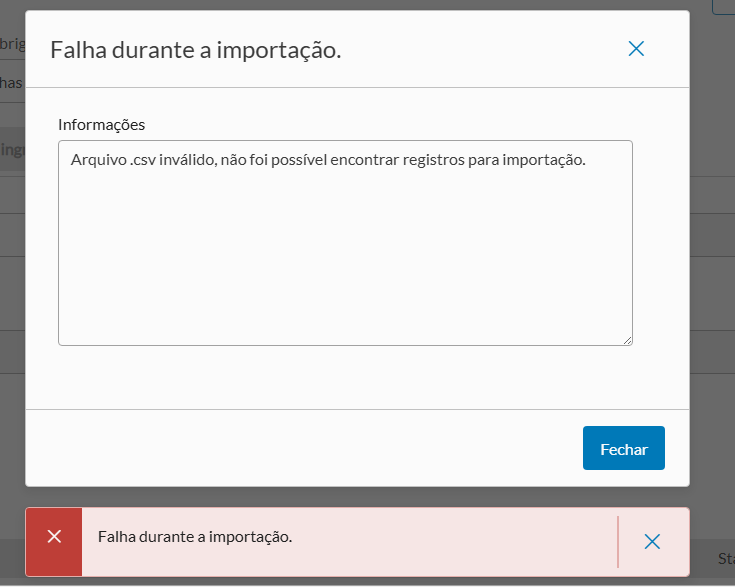
Task: Click the toast notification message text
Action: pos(195,537)
